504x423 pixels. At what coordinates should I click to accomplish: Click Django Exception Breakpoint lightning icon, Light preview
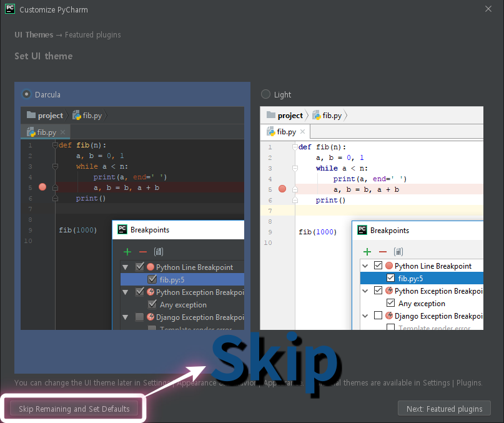click(x=389, y=316)
